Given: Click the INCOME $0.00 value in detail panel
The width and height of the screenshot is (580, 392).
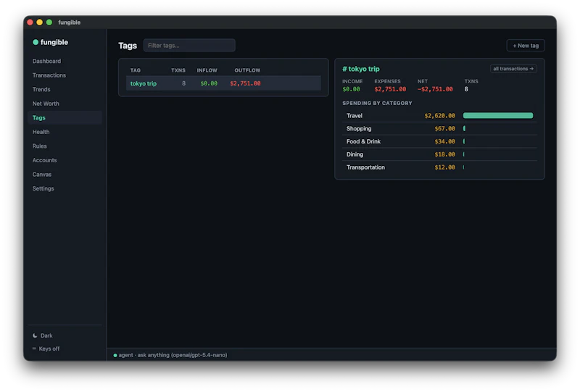Looking at the screenshot, I should [351, 89].
